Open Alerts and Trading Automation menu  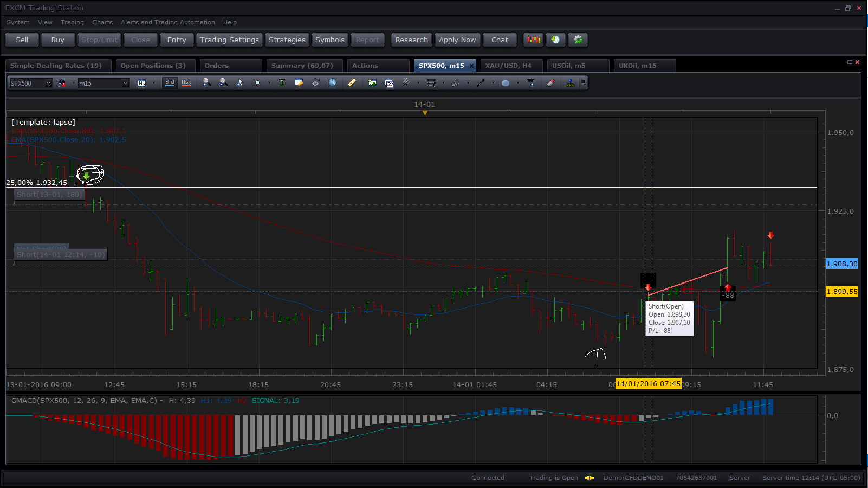(x=167, y=22)
